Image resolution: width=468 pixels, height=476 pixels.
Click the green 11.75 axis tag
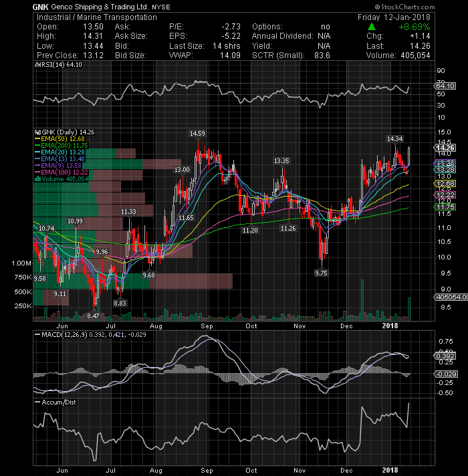pos(445,207)
